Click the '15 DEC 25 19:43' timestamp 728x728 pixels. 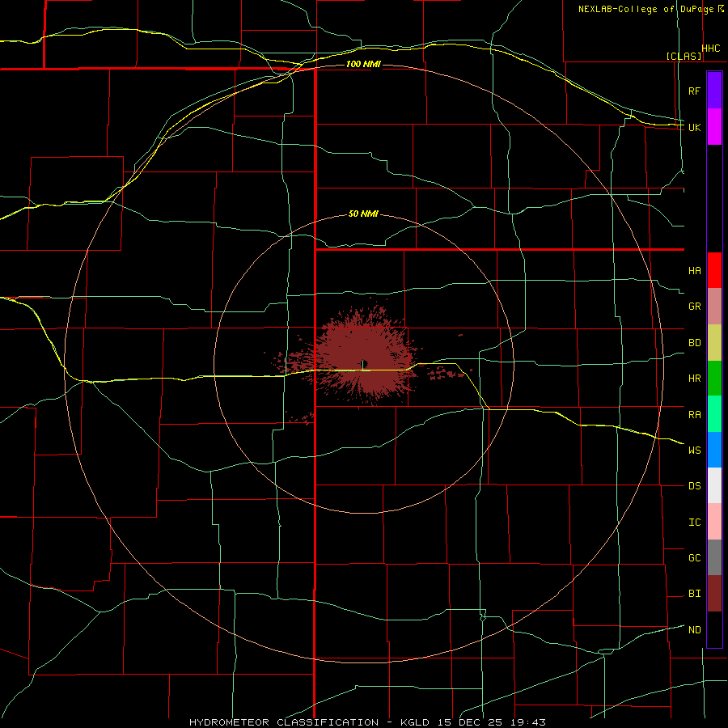[491, 722]
